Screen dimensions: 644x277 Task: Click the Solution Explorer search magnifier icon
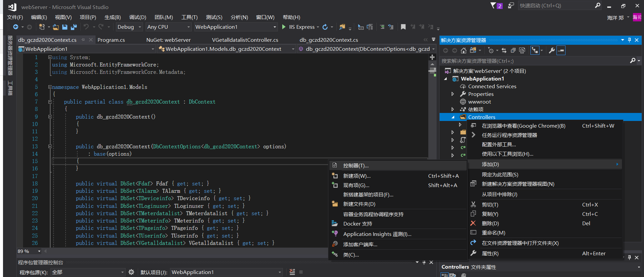pos(633,61)
